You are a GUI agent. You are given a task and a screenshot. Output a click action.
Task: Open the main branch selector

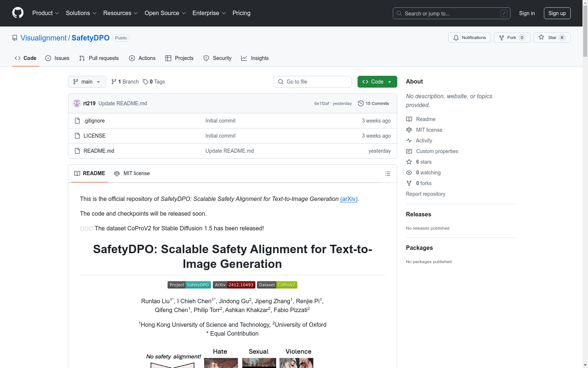coord(87,82)
